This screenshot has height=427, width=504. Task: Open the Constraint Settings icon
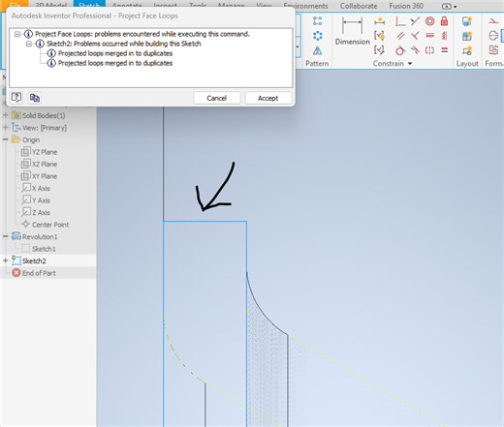(379, 50)
